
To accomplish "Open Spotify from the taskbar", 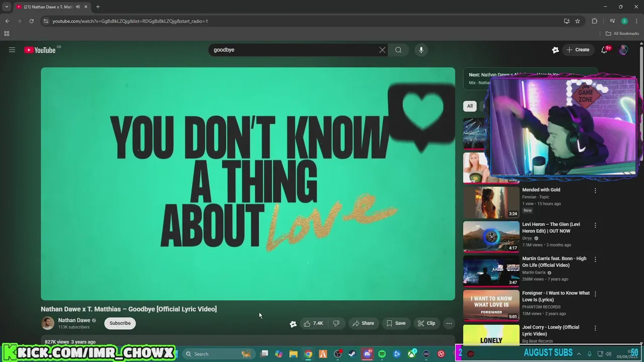I will pyautogui.click(x=382, y=354).
